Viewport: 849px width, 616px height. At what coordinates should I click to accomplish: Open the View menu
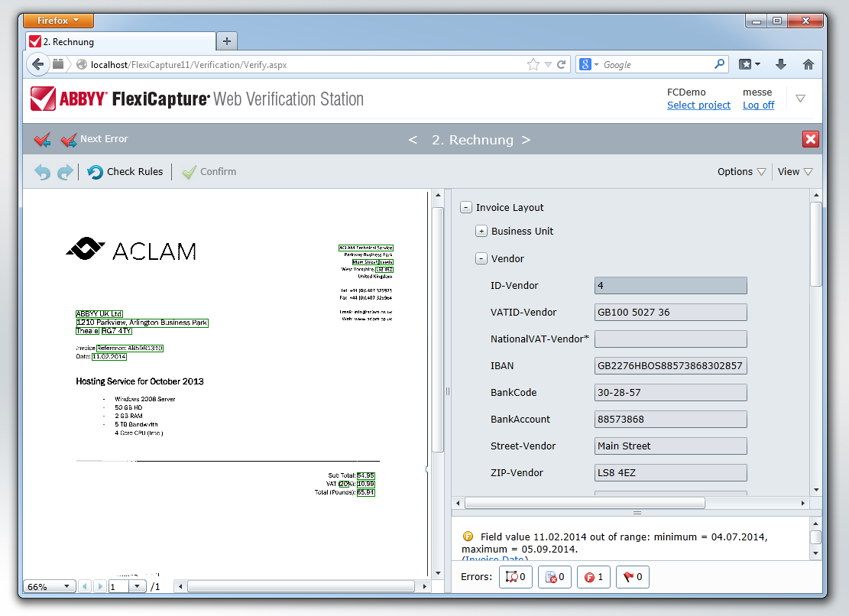(x=795, y=172)
